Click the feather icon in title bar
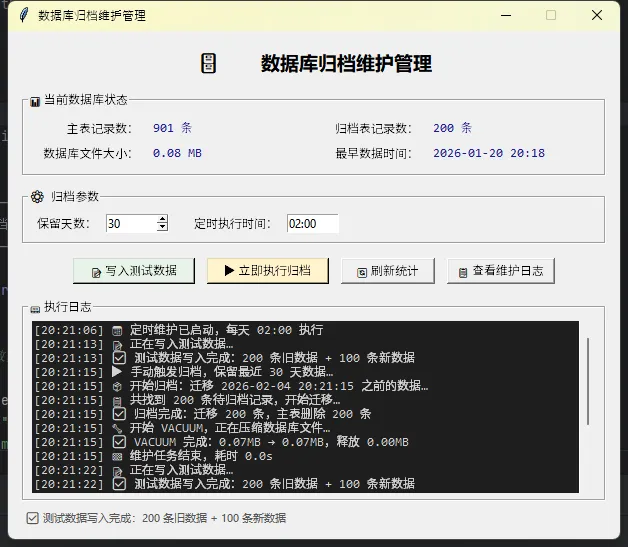 (x=24, y=15)
